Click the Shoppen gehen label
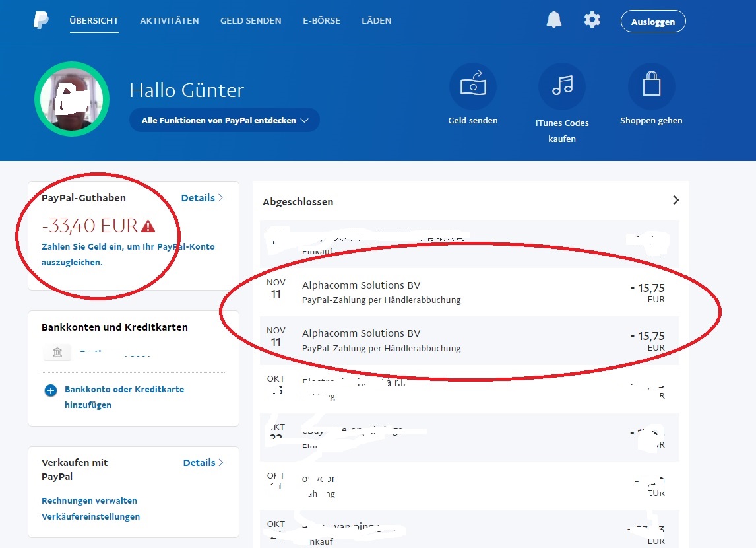This screenshot has width=756, height=548. [651, 121]
